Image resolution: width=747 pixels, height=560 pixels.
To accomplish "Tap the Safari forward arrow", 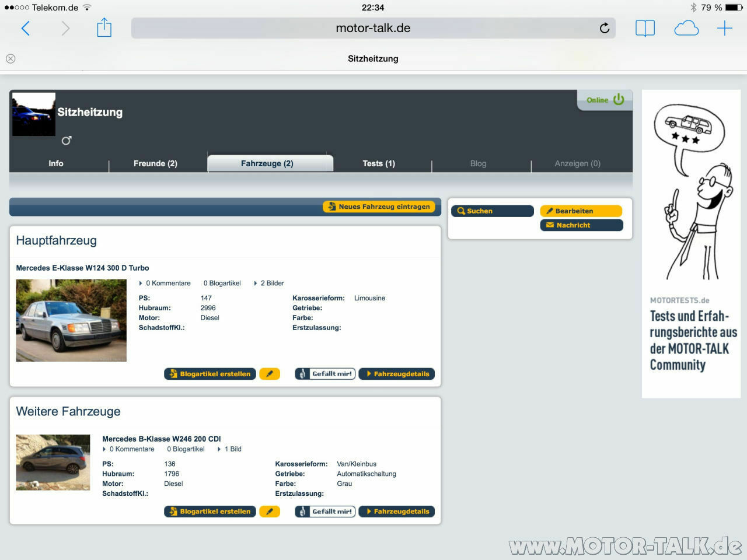I will pos(65,28).
